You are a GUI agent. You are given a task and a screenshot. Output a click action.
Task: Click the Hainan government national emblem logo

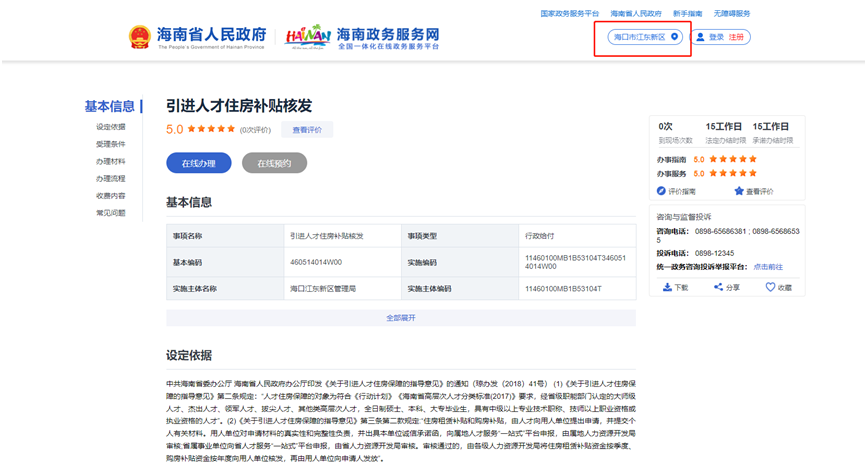[140, 38]
